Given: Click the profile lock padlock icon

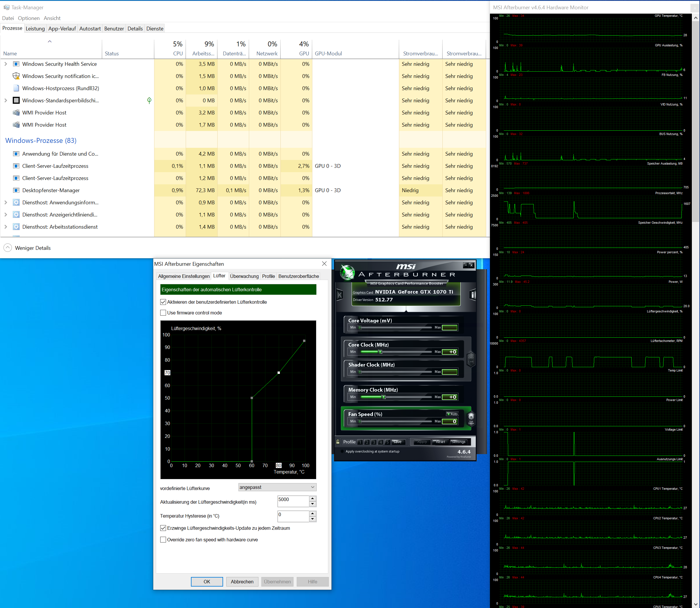Looking at the screenshot, I should pos(338,442).
